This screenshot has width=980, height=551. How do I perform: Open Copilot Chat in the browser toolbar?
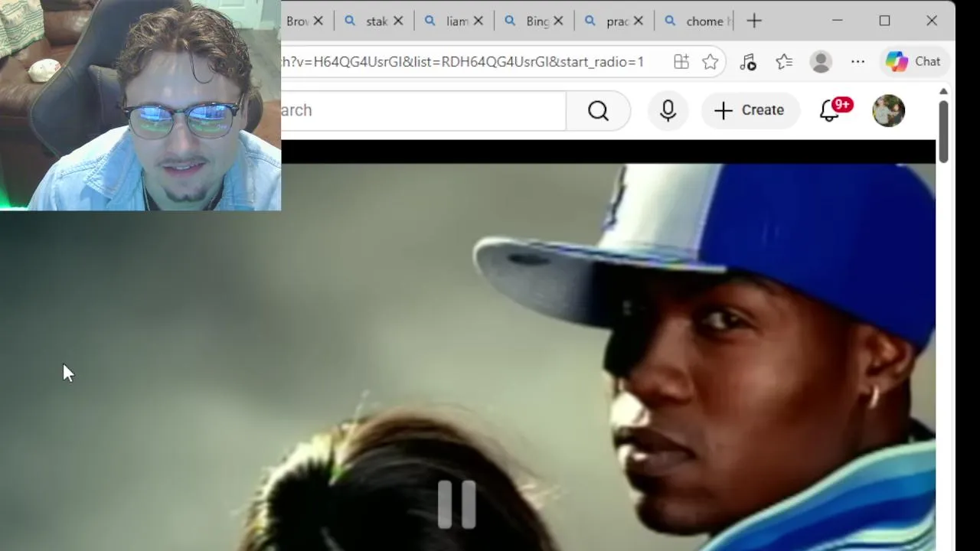[x=913, y=62]
